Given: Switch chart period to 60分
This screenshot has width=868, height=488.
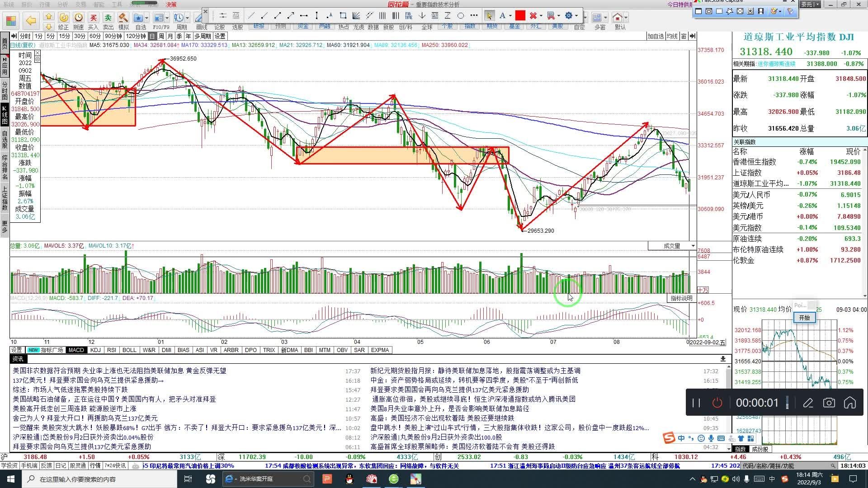Looking at the screenshot, I should 95,36.
